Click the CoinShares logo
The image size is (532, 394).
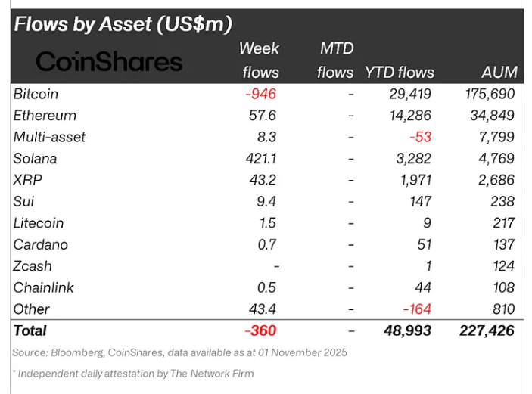click(109, 61)
